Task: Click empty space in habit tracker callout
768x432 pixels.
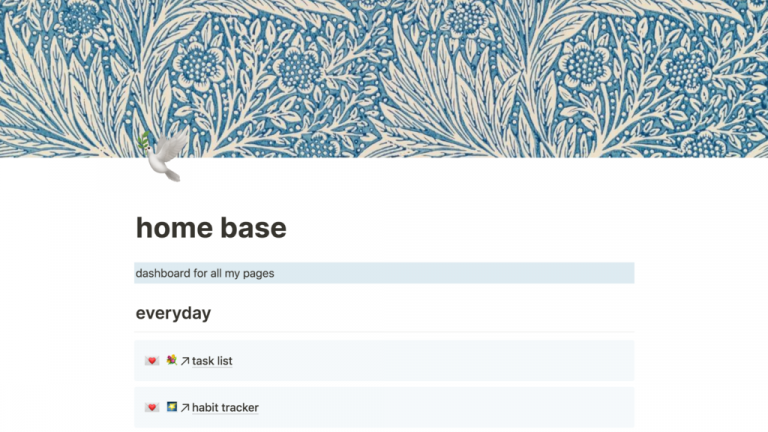Action: [450, 408]
